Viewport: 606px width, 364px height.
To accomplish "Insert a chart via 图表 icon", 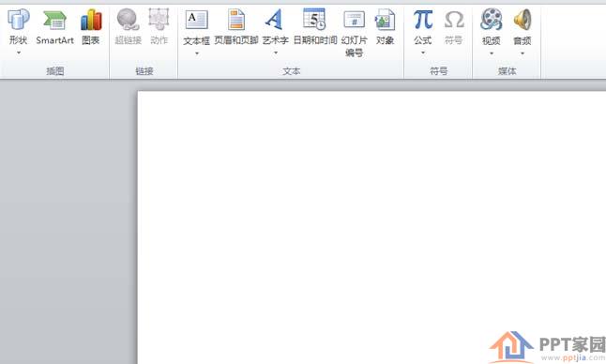I will point(91,20).
